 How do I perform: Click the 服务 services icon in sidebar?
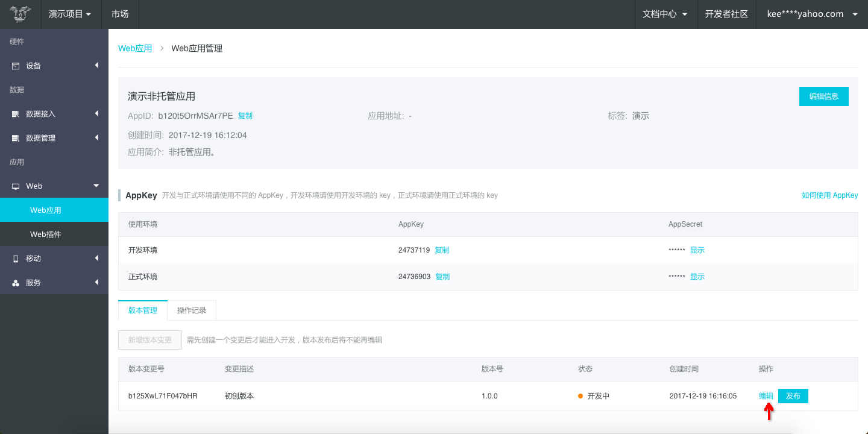click(16, 283)
